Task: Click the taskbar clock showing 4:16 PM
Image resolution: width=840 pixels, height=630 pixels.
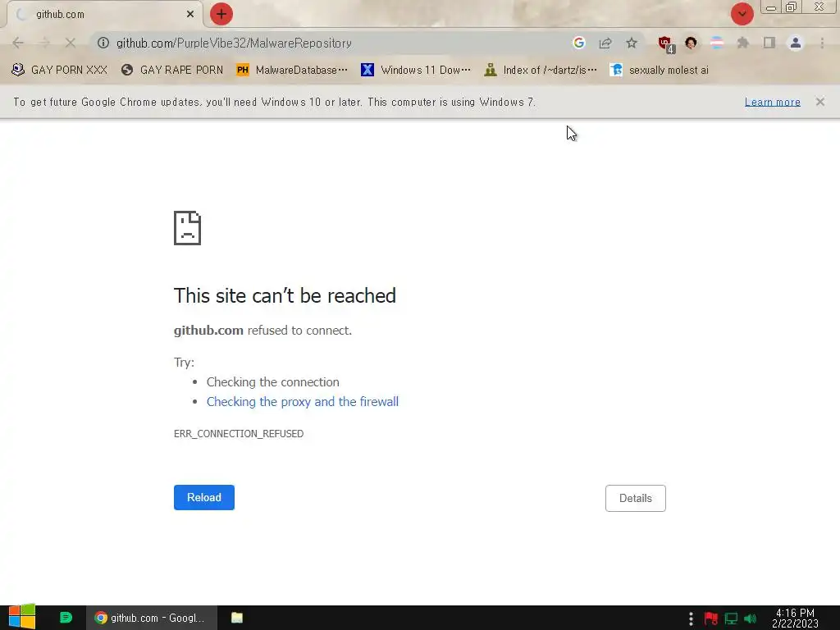Action: coord(795,619)
